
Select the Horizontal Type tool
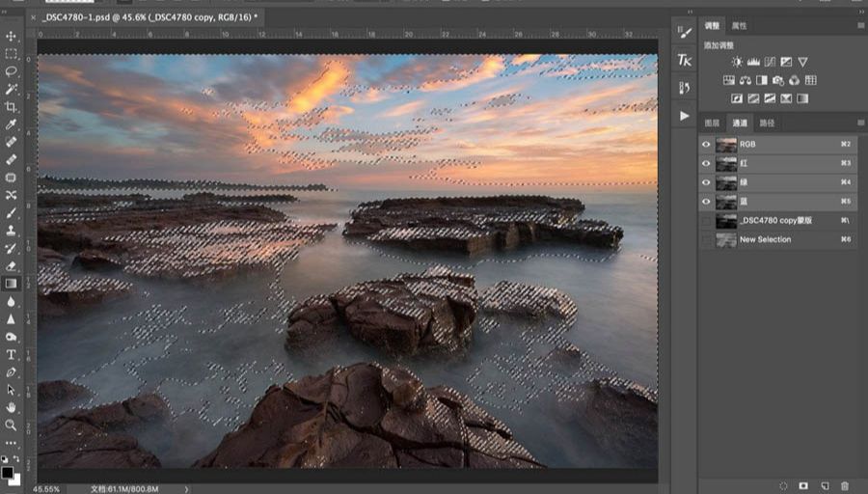point(11,354)
